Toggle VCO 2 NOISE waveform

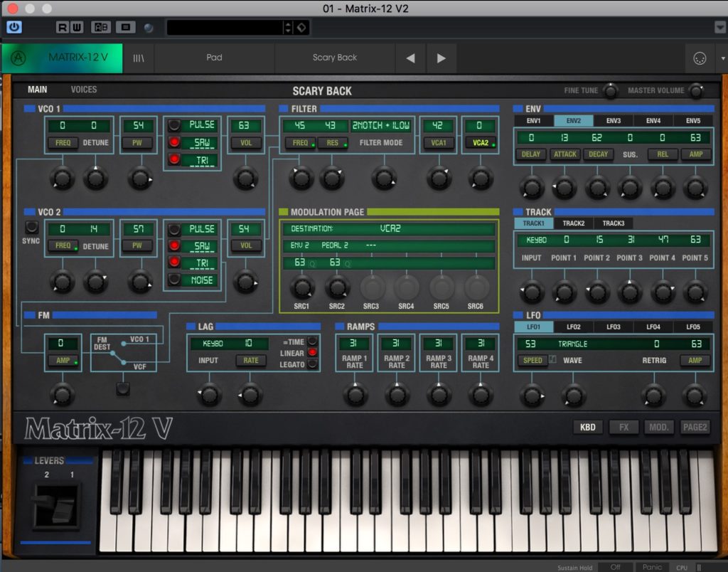pos(174,280)
